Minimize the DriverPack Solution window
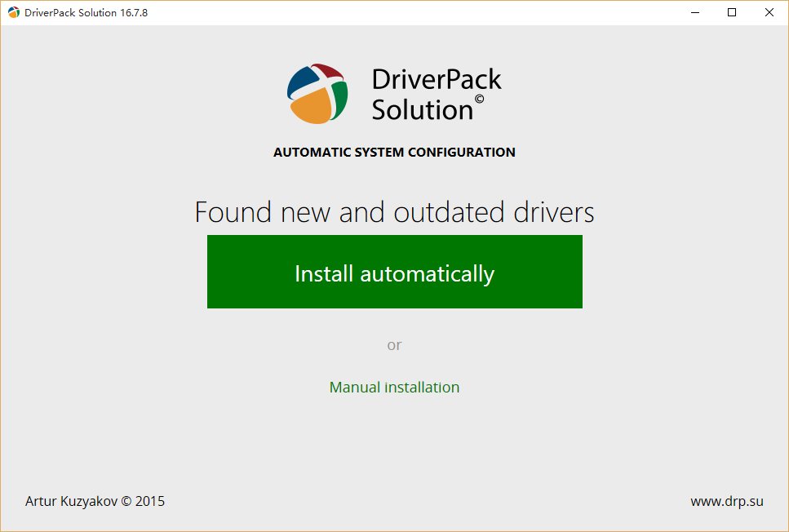789x532 pixels. (694, 12)
